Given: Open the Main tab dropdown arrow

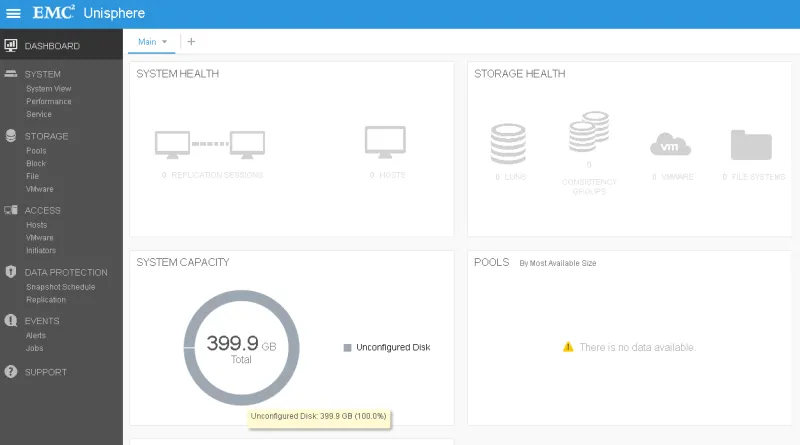Looking at the screenshot, I should [164, 42].
